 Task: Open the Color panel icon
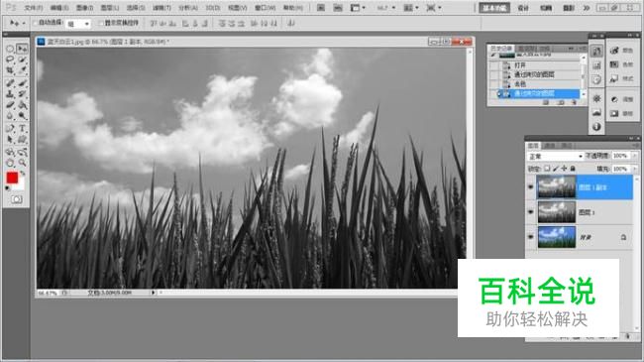coord(614,51)
